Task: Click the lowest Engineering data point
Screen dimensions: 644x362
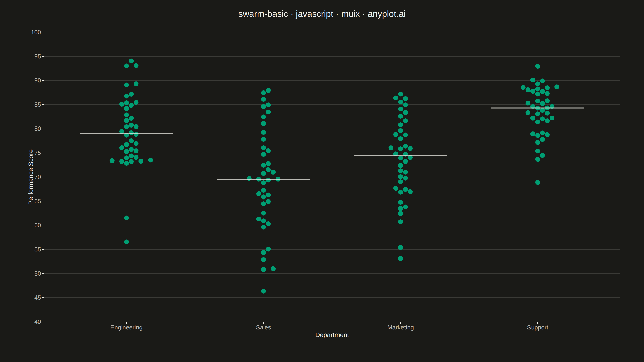Action: coord(127,242)
